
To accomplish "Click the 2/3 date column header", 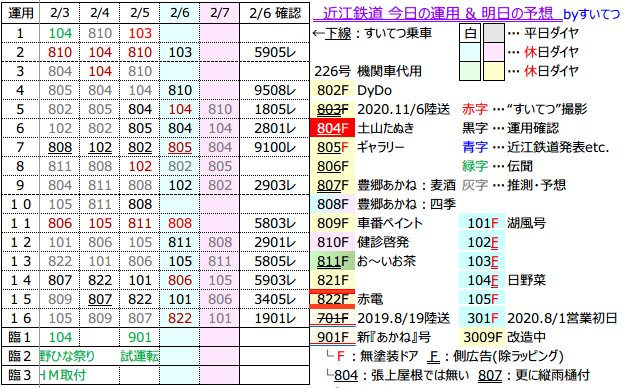I will (60, 13).
